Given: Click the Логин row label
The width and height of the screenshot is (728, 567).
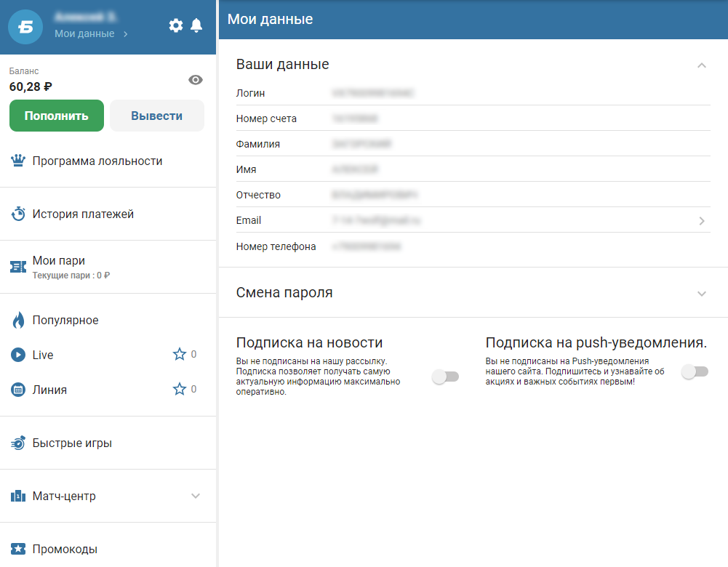Looking at the screenshot, I should [250, 93].
